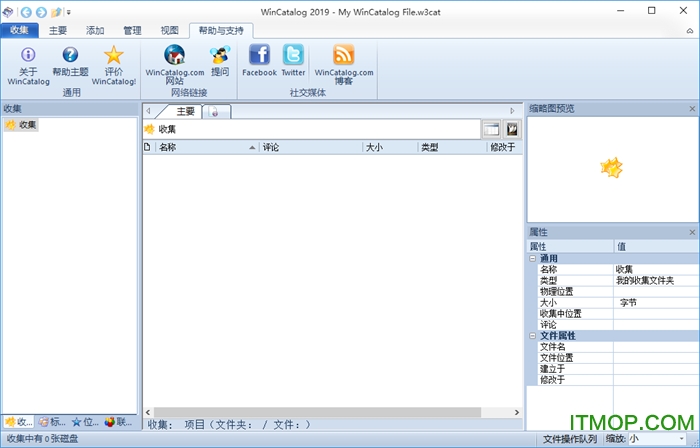Click the 文件操作队列 status bar button
The width and height of the screenshot is (700, 448).
[570, 439]
